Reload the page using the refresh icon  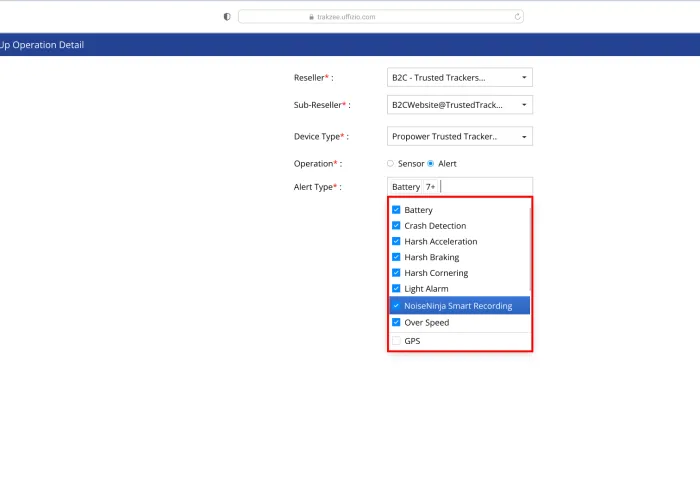517,16
